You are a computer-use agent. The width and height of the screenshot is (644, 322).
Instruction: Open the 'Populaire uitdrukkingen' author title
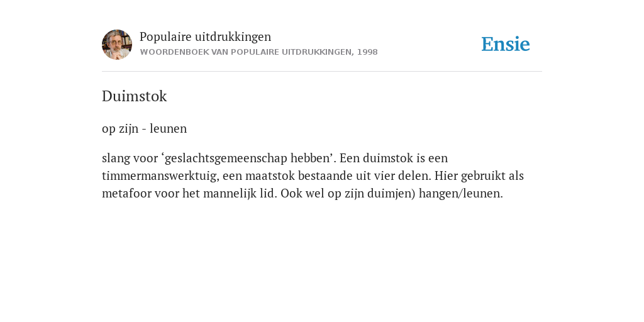[206, 36]
